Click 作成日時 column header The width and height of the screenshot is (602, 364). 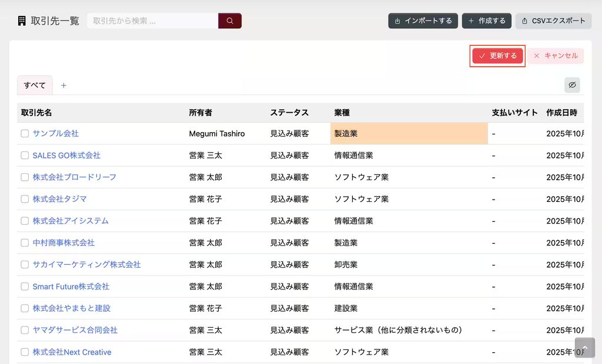click(x=561, y=113)
